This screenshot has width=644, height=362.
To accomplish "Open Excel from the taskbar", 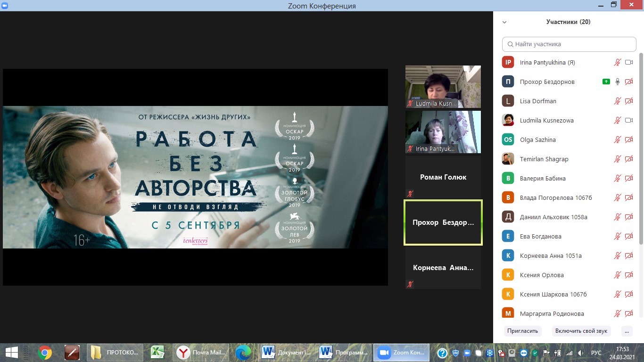I will pyautogui.click(x=157, y=352).
